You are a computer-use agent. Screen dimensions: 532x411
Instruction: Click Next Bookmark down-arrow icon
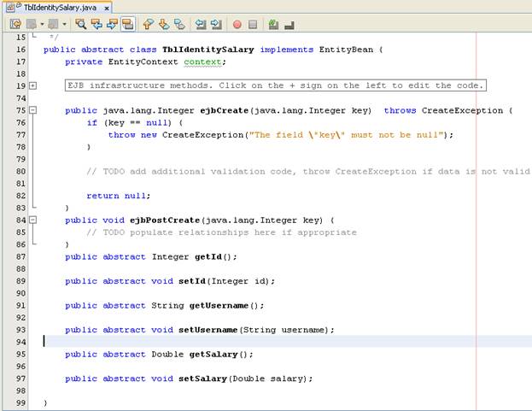pyautogui.click(x=164, y=24)
